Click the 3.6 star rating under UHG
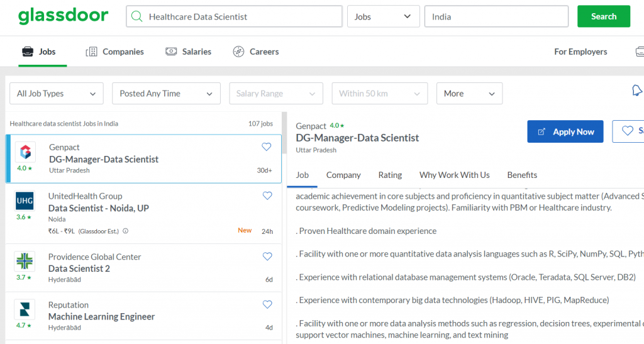The width and height of the screenshot is (644, 344). click(24, 217)
